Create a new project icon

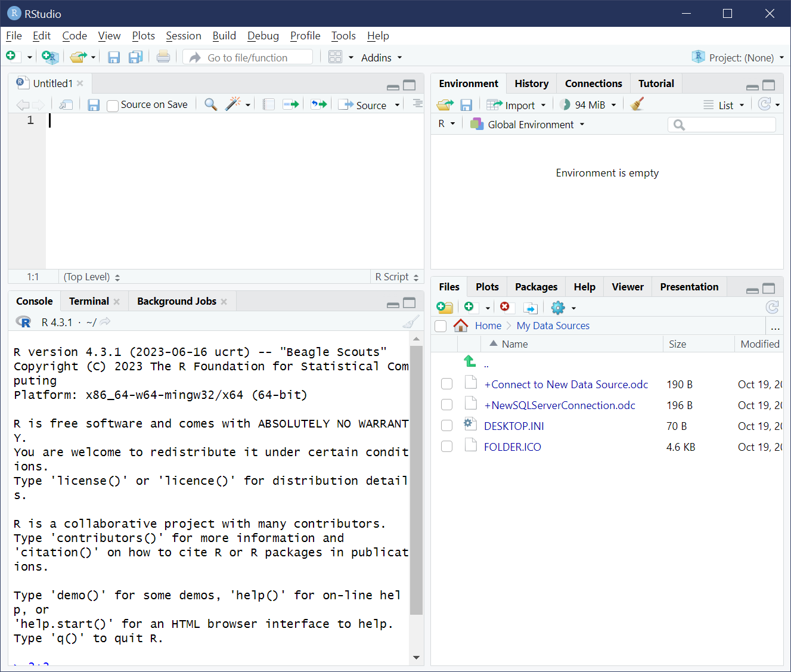(x=51, y=57)
